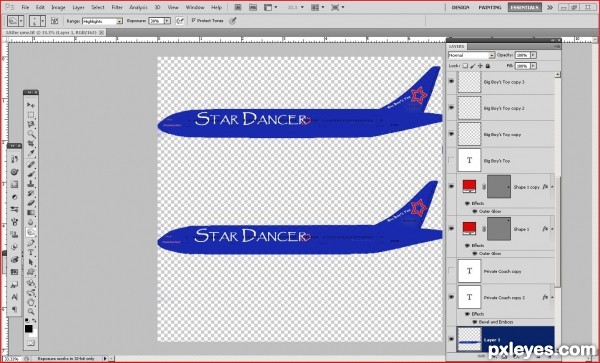The width and height of the screenshot is (600, 363).
Task: Select the Gradient tool
Action: coord(31,213)
